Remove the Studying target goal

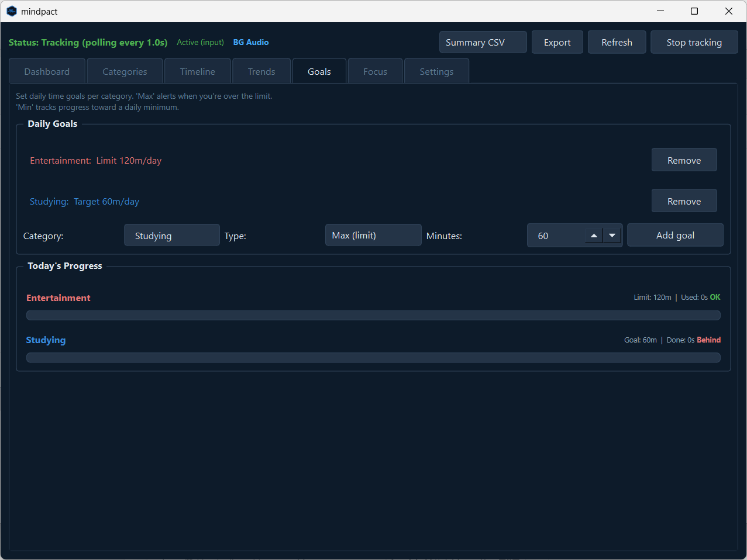[684, 201]
